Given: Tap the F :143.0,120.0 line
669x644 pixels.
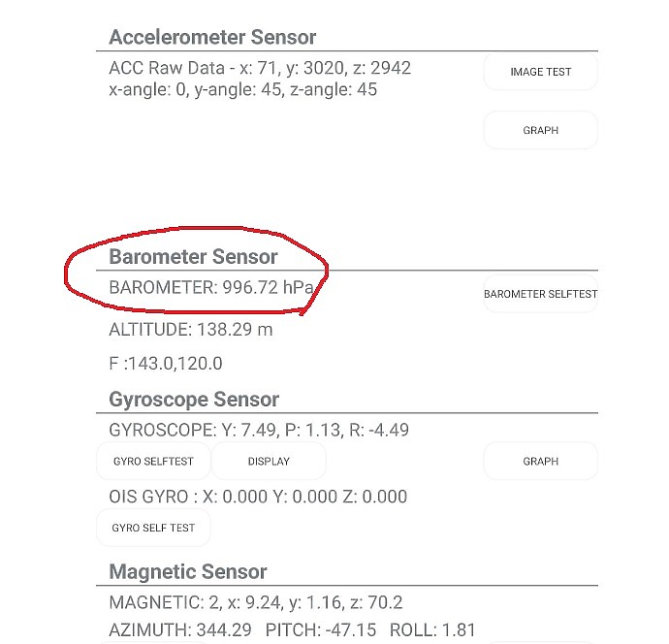Looking at the screenshot, I should click(x=166, y=364).
